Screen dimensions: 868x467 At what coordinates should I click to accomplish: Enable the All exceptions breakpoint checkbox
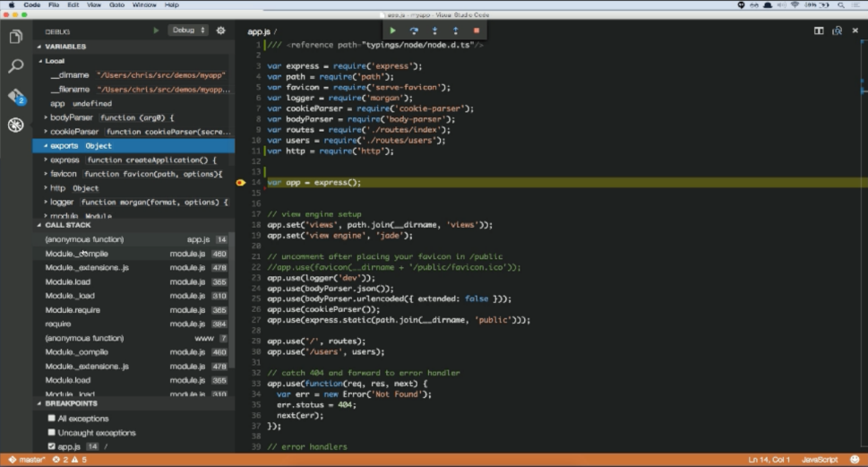tap(51, 419)
